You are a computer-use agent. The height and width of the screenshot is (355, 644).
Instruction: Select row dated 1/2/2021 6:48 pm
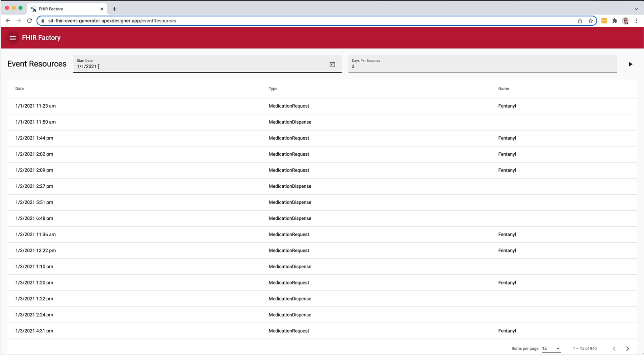click(x=322, y=218)
